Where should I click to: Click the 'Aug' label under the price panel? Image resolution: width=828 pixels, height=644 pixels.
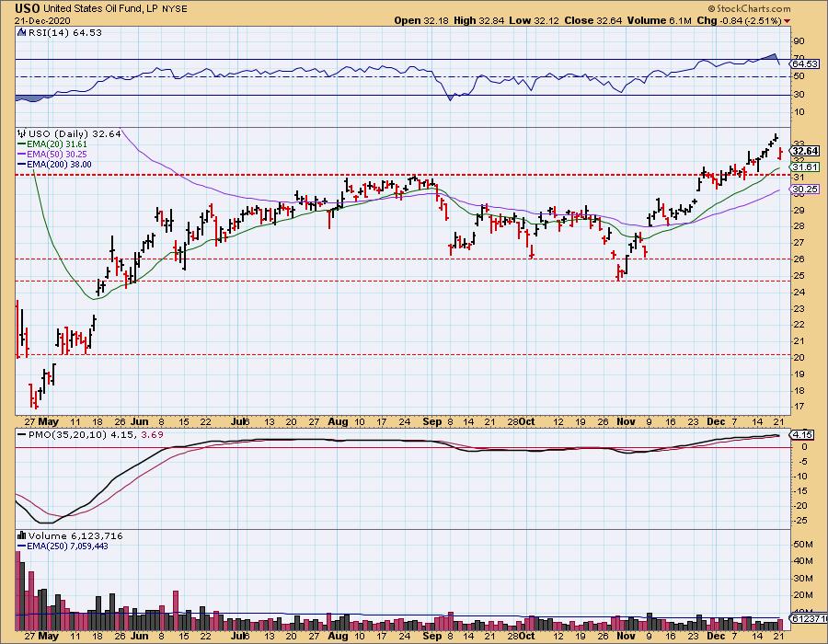tap(338, 421)
